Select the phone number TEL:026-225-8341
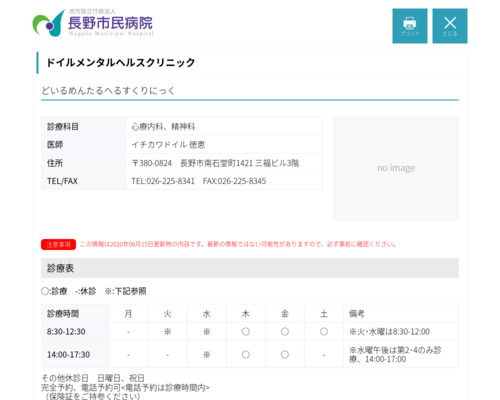Screen dimensions: 500x400 pos(163,181)
